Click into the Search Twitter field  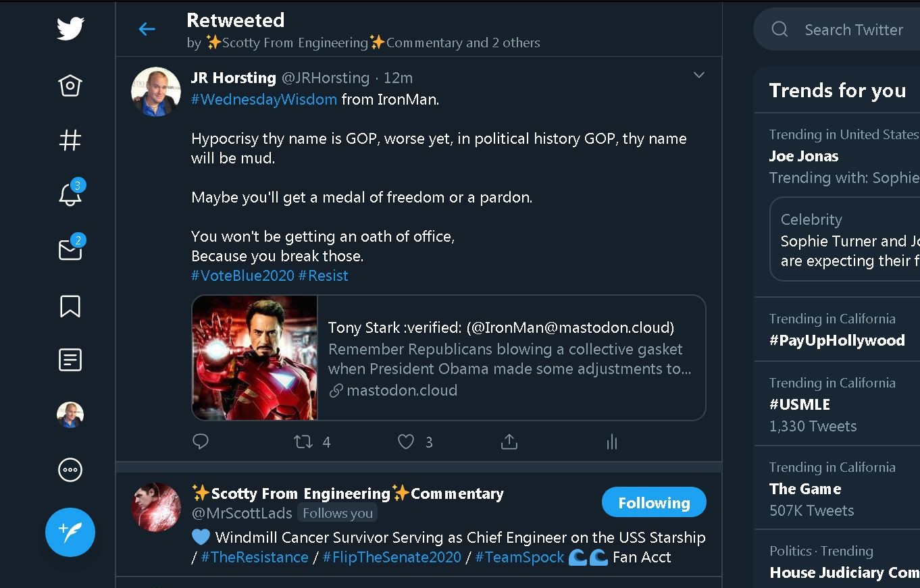click(853, 30)
